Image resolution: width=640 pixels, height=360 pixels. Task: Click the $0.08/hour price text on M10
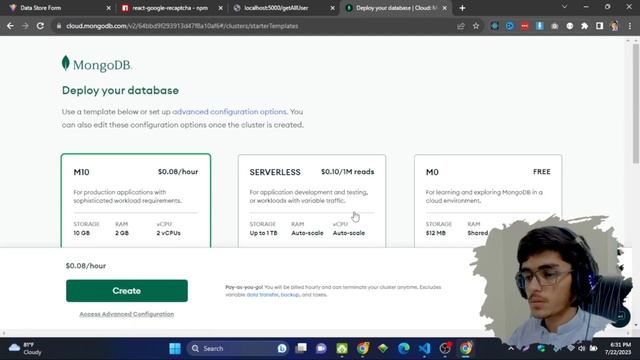point(178,172)
